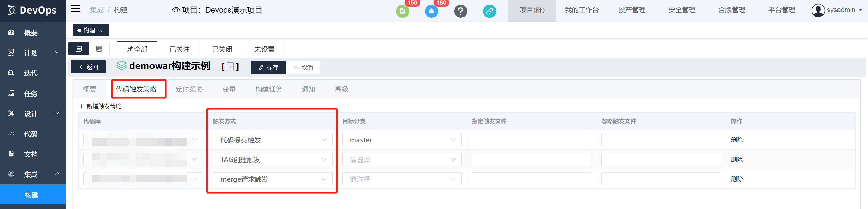Switch to the 定时策略 tab
This screenshot has height=209, width=868.
189,89
